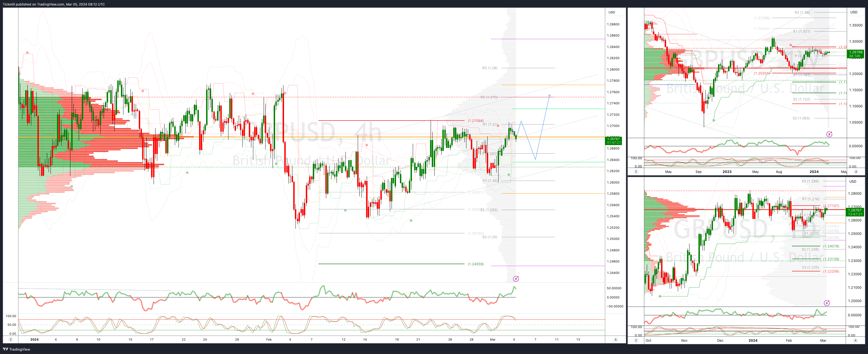This screenshot has height=354, width=868.
Task: Click the R3 (1.28) pivot label
Action: click(490, 68)
